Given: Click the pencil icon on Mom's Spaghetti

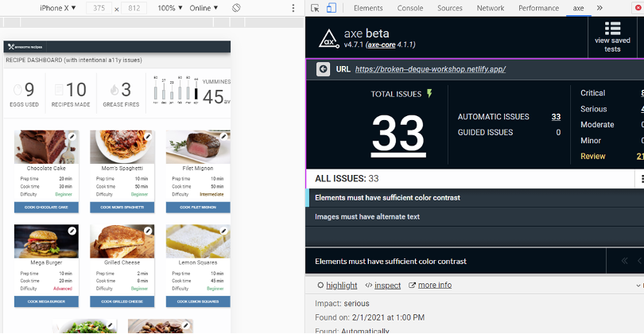Looking at the screenshot, I should (x=148, y=137).
